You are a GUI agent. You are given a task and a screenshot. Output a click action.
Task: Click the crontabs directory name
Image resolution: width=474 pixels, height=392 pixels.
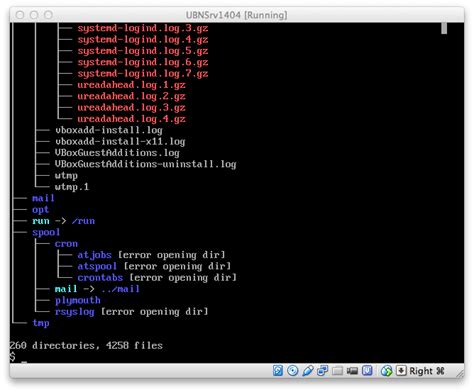coord(100,278)
